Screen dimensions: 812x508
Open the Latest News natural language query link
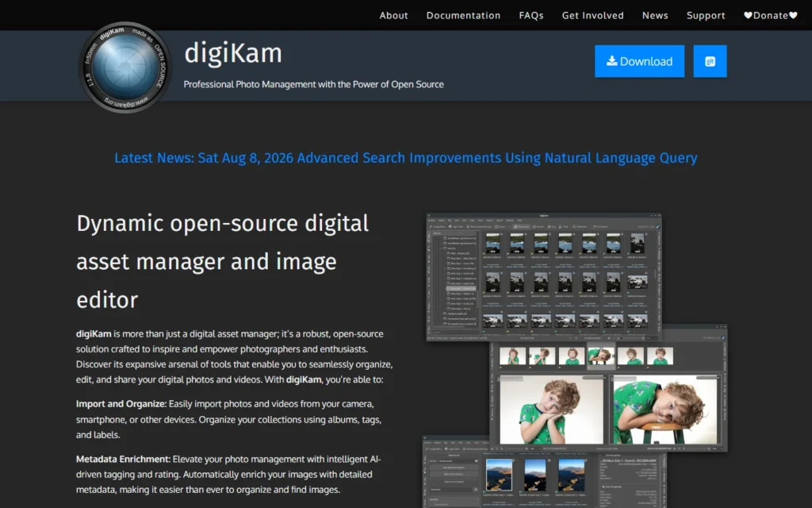pyautogui.click(x=406, y=158)
